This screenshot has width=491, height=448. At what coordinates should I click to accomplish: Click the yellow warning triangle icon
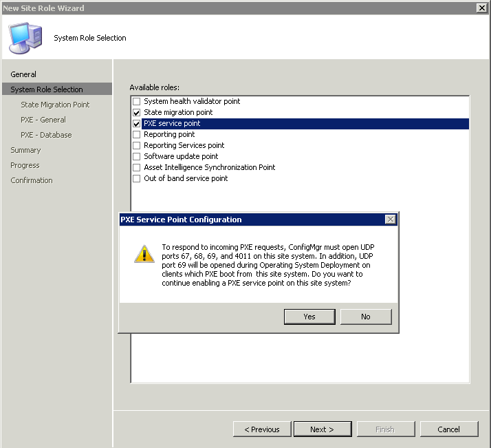click(x=144, y=254)
